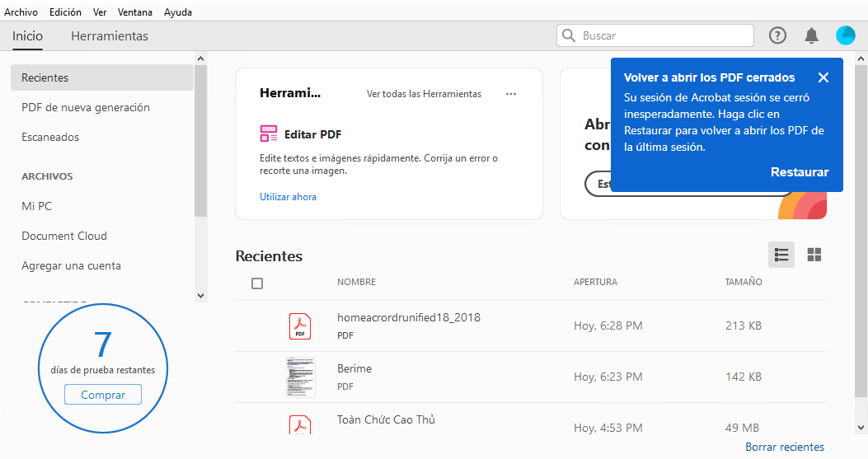
Task: Open the notifications bell
Action: click(811, 35)
